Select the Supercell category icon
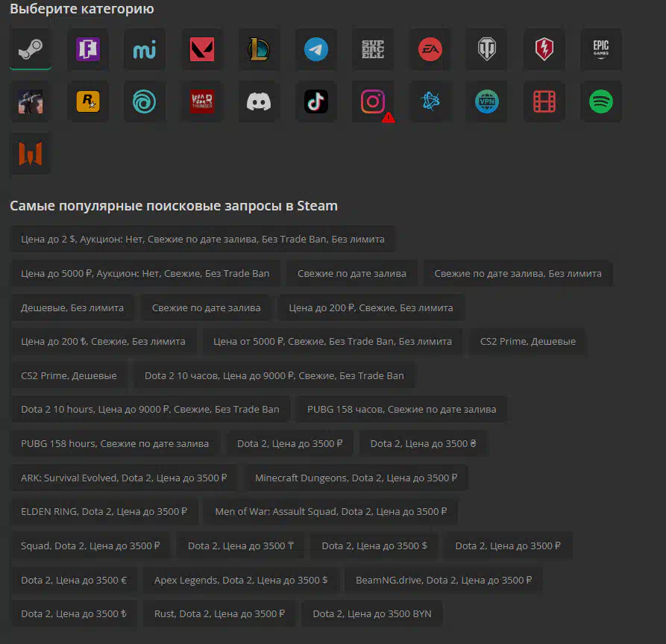This screenshot has width=666, height=644. click(373, 49)
